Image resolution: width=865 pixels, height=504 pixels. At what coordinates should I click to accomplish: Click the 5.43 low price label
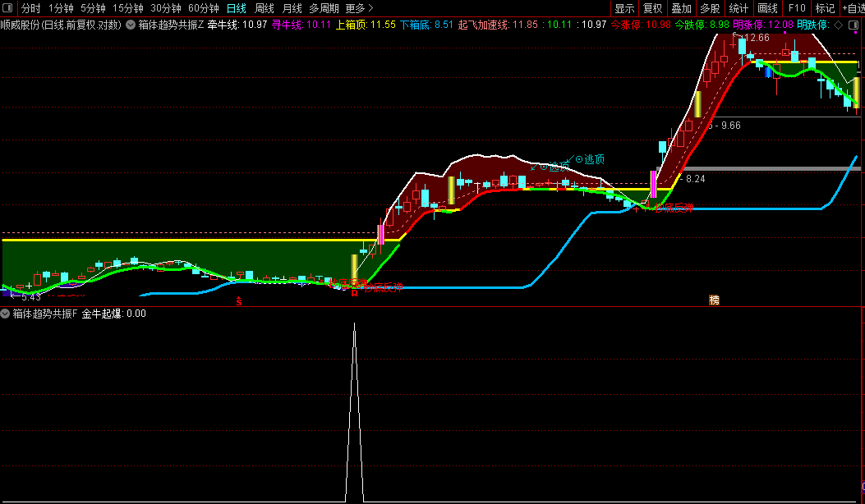click(31, 297)
